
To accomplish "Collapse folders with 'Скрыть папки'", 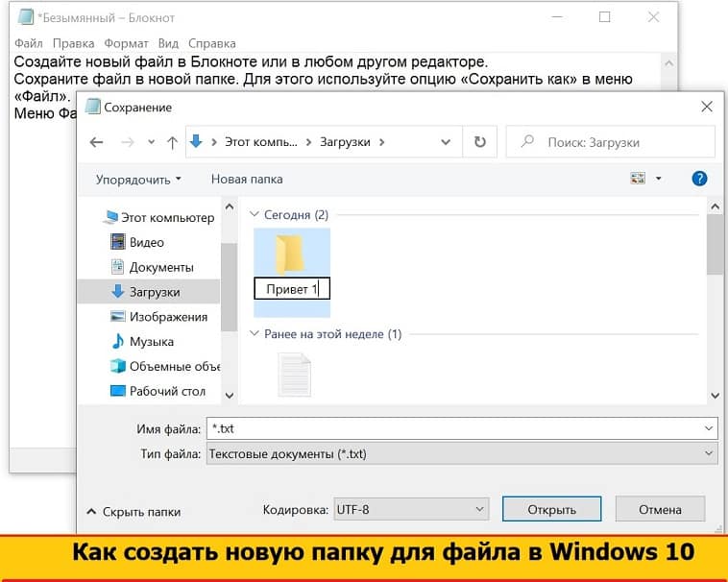I will (133, 512).
